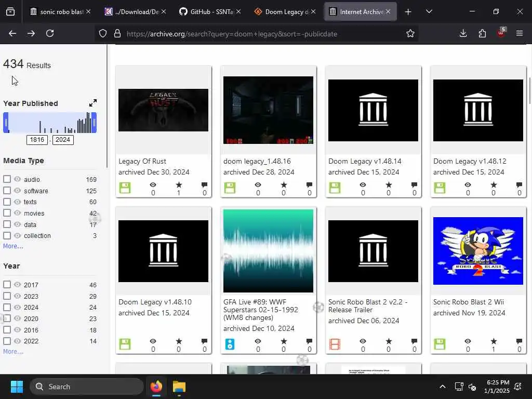Click the address bar URL
The image size is (532, 399).
pos(232,34)
